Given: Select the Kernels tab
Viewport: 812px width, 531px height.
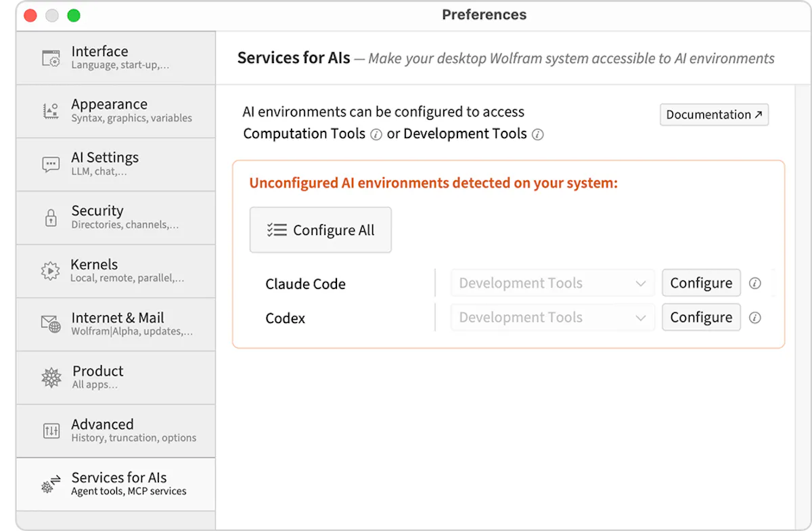Looking at the screenshot, I should [x=116, y=271].
